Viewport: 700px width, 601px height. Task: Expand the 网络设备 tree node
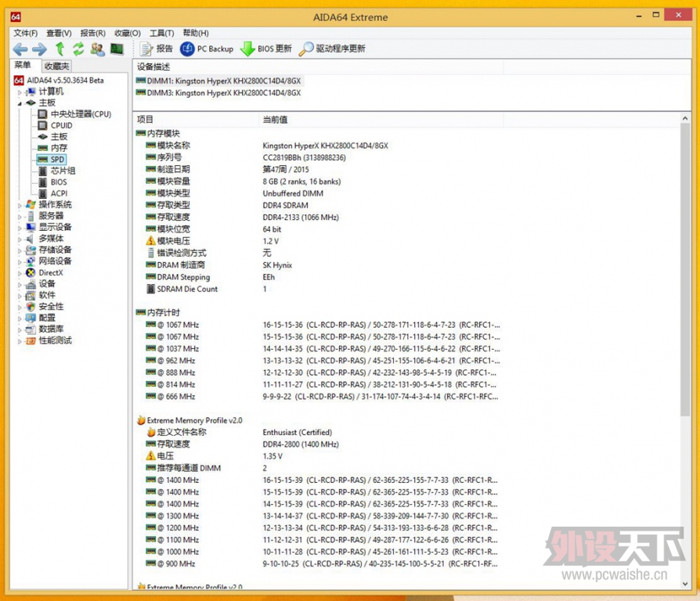(x=20, y=261)
